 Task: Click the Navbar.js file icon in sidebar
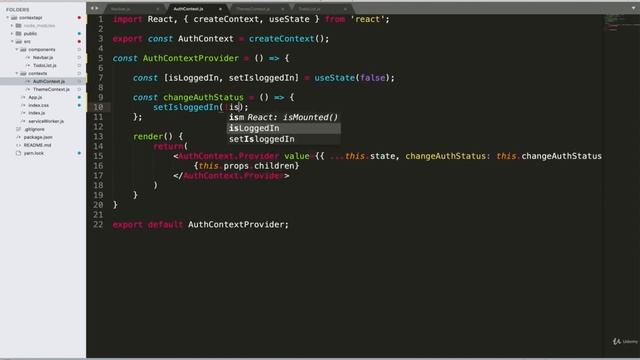pyautogui.click(x=28, y=58)
